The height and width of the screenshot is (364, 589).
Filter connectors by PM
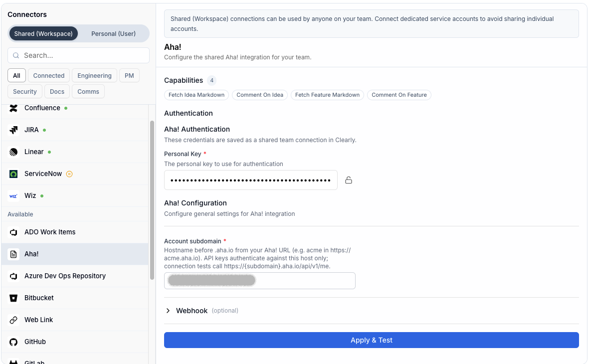coord(129,75)
